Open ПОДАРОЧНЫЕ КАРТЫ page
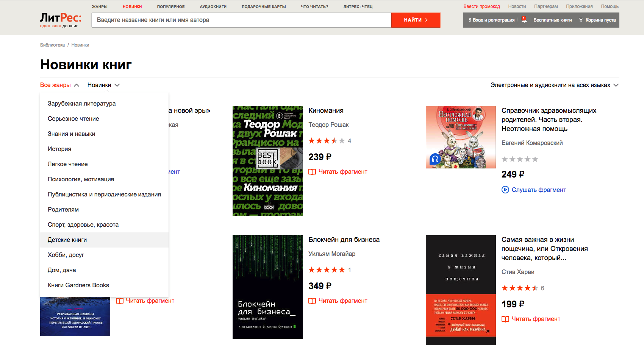This screenshot has width=644, height=352. point(264,7)
